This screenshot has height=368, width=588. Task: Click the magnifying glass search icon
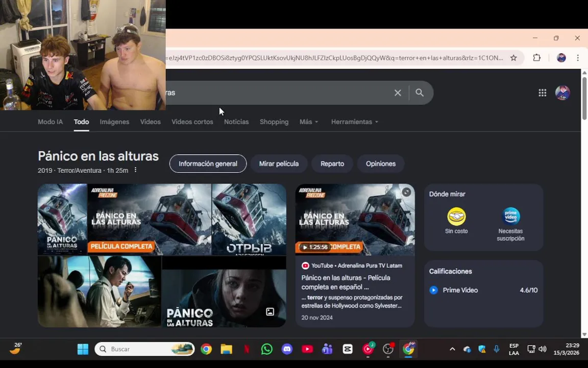click(x=420, y=93)
